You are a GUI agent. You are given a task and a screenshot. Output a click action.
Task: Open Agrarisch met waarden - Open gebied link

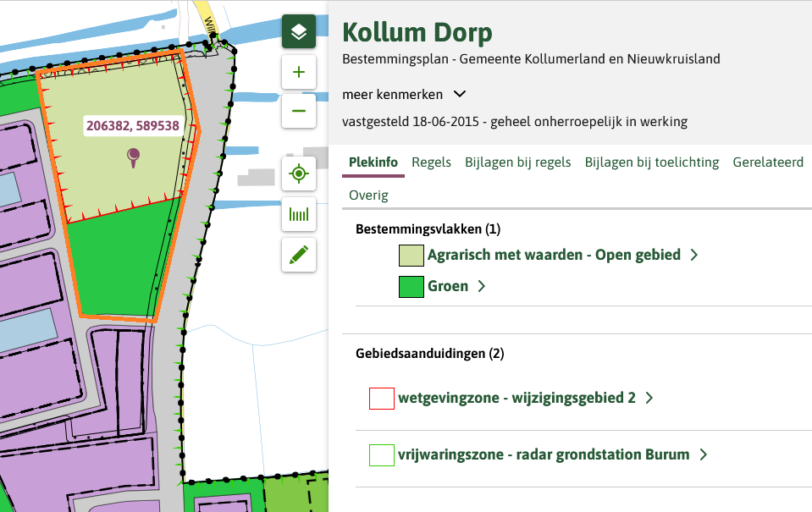pos(554,255)
